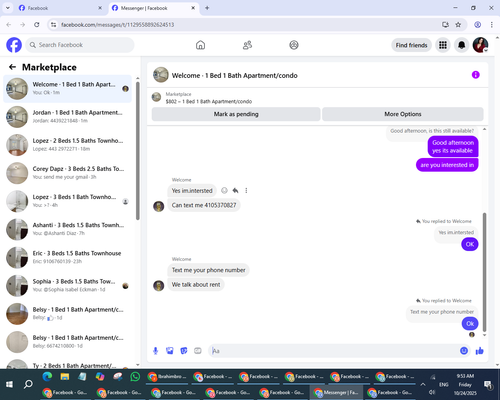
Task: Go back from Marketplace with arrow
Action: coord(12,67)
